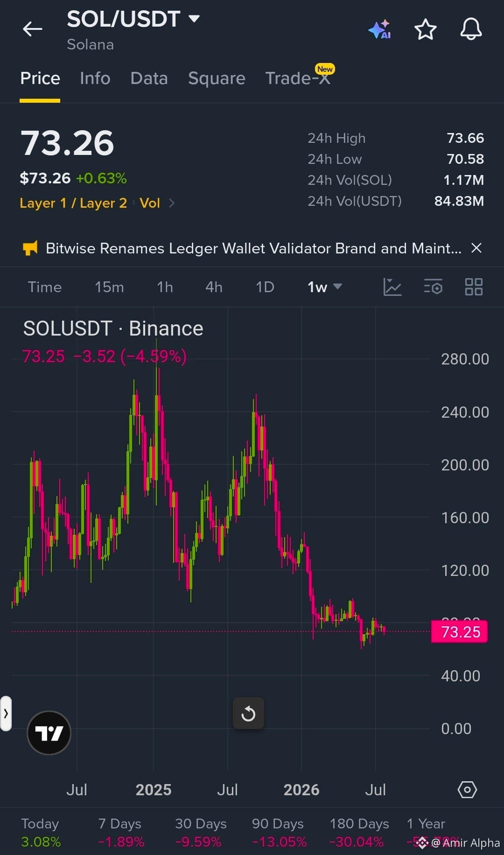
Task: Open chart settings hexagon icon
Action: click(467, 790)
